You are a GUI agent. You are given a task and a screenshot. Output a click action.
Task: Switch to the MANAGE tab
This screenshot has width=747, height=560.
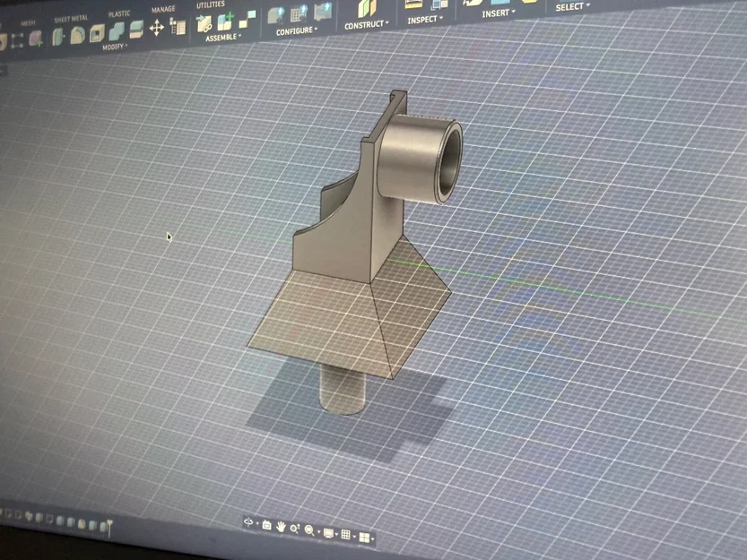point(163,9)
